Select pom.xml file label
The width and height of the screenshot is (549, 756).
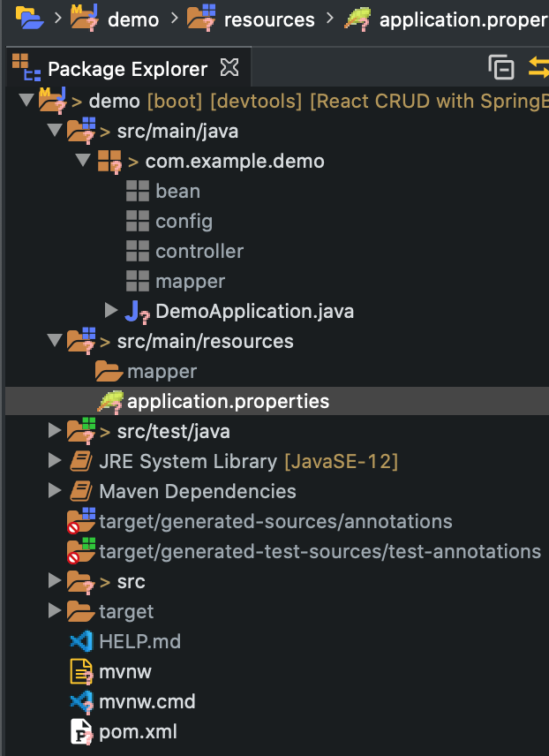pos(138,732)
